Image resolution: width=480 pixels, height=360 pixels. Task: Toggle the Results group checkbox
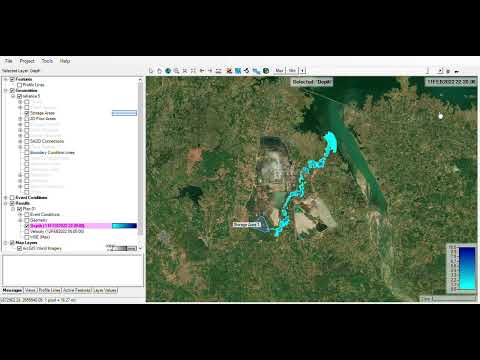(x=12, y=203)
